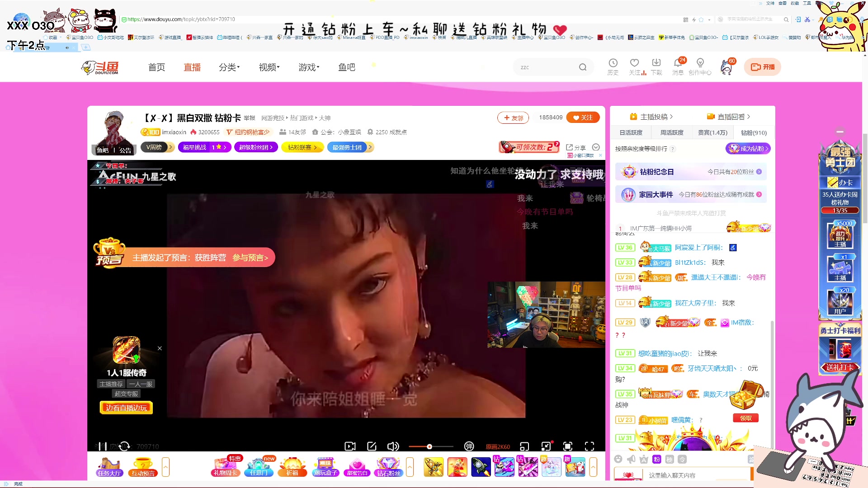Switch to the 贵宾 tab
Screen dimensions: 868x488
[x=712, y=132]
